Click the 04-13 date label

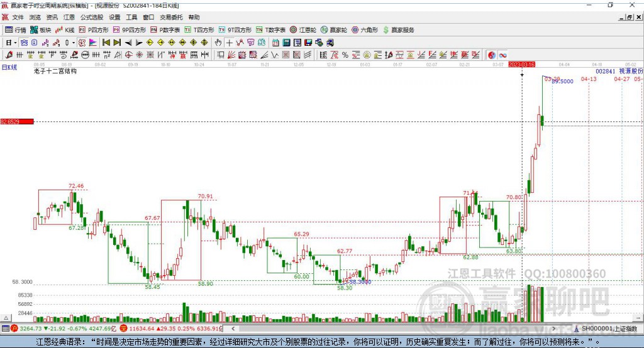click(589, 79)
